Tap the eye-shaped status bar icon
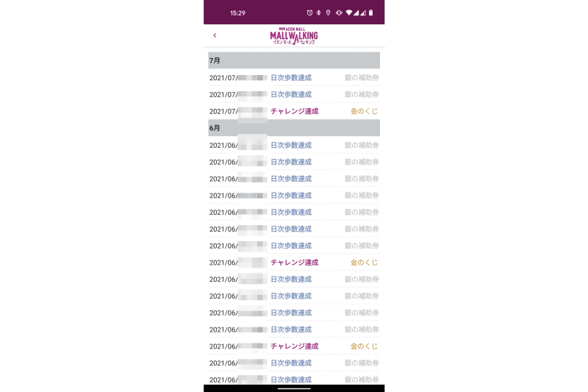Image resolution: width=588 pixels, height=392 pixels. pos(339,13)
